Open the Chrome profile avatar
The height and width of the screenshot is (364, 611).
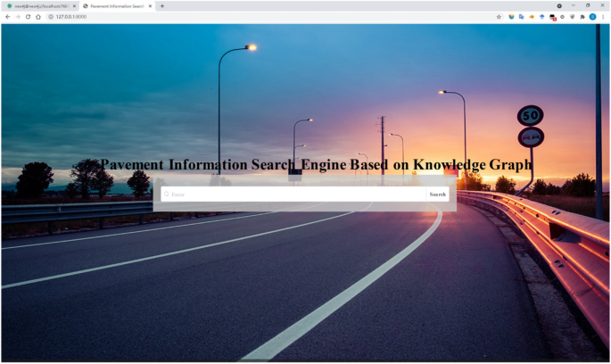[592, 16]
